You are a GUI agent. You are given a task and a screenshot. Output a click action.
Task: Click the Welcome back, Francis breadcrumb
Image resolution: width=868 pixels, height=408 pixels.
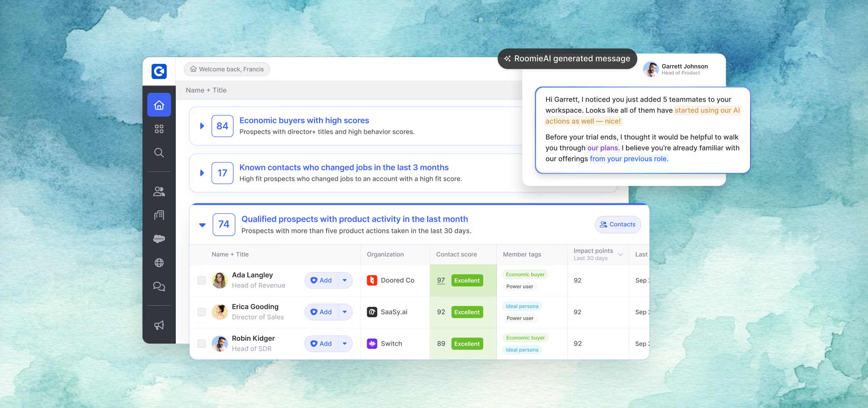[227, 69]
